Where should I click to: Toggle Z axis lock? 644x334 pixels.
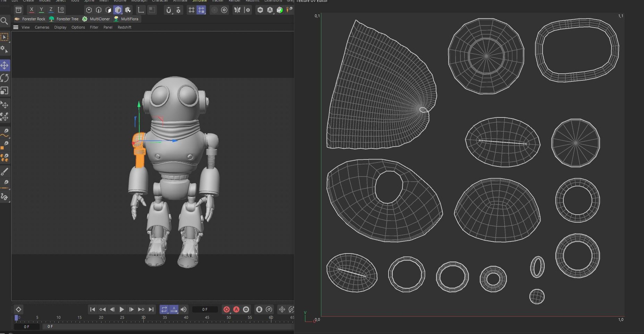click(51, 10)
